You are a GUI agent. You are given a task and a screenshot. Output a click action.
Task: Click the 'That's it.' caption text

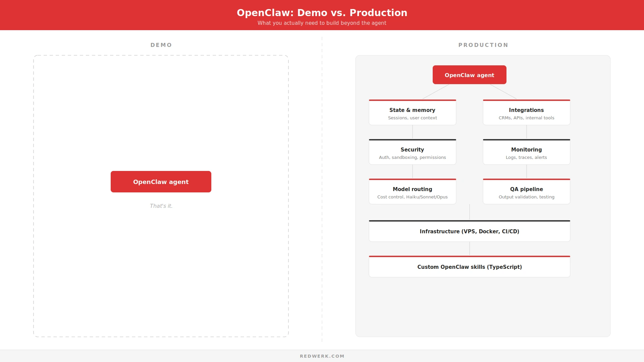[161, 206]
